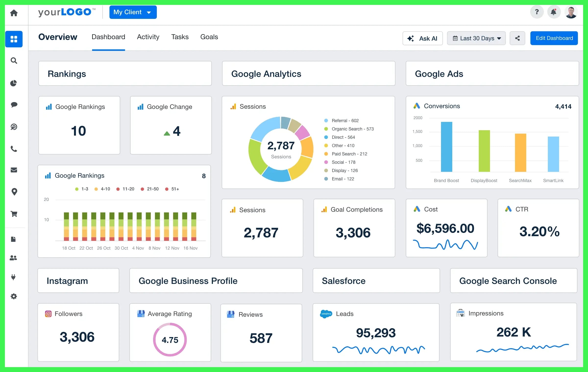Click the share icon near Edit Dashboard

click(517, 38)
